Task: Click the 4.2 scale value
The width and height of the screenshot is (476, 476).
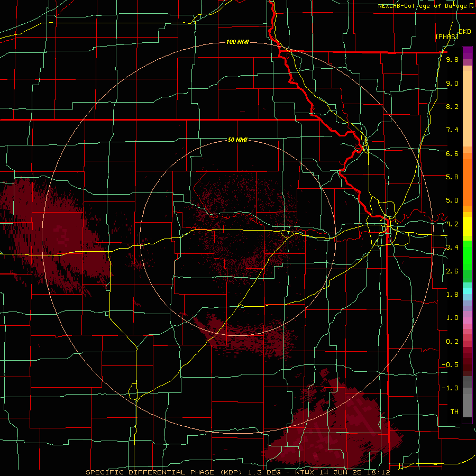Action: coord(452,224)
